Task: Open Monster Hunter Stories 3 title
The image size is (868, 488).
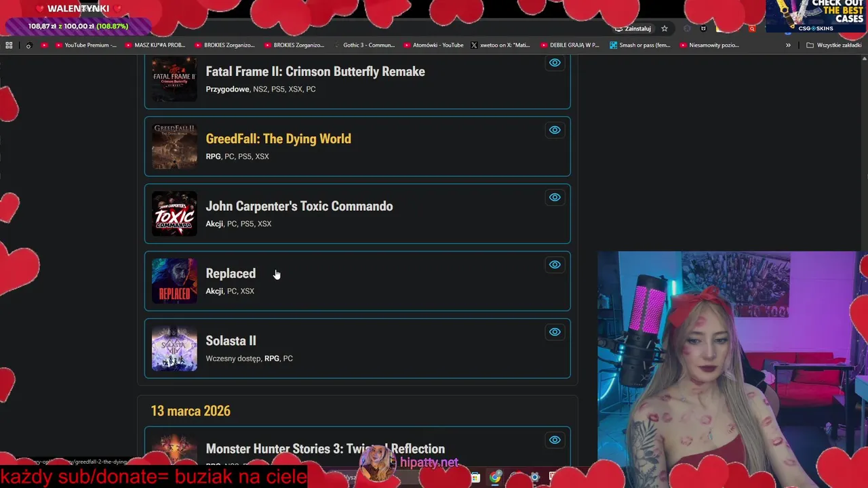Action: (325, 449)
